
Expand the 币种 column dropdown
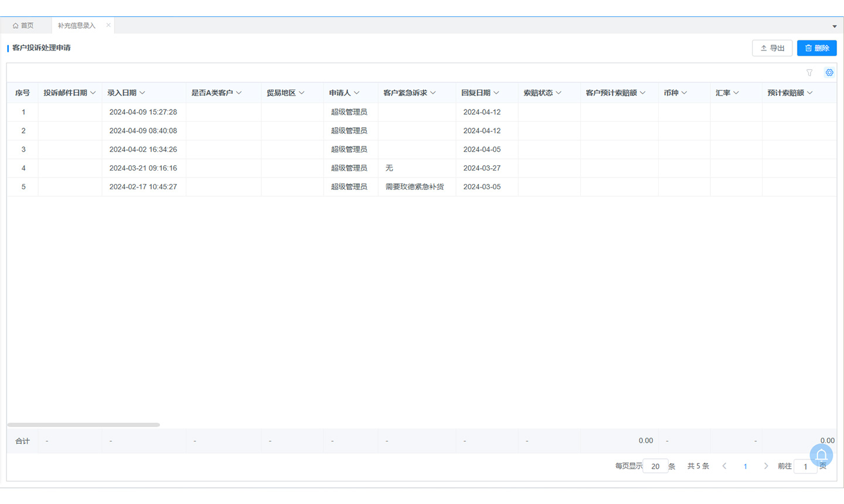point(684,93)
